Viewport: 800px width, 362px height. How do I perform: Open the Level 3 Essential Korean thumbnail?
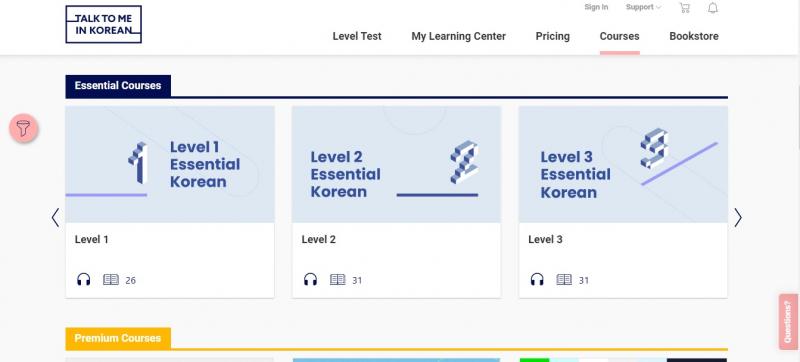623,164
